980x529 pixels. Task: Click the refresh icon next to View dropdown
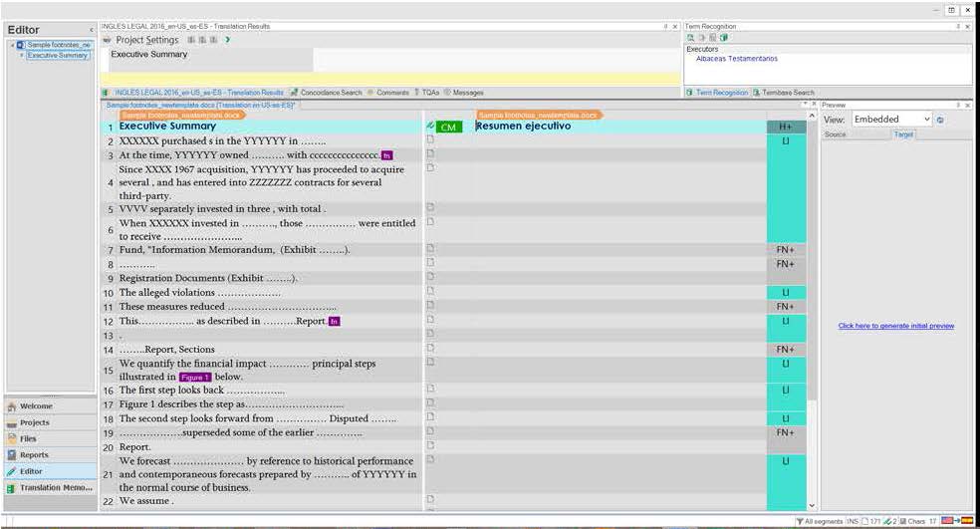coord(941,120)
